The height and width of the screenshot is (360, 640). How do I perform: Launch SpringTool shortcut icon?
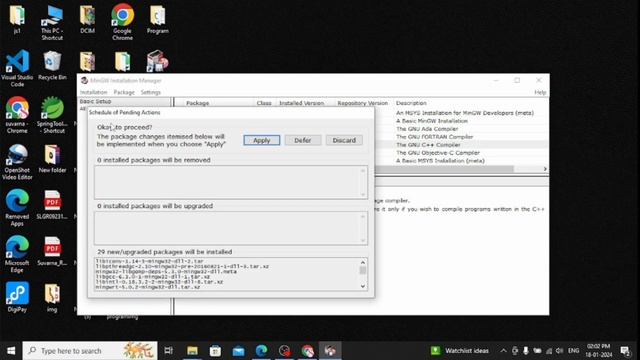coord(52,115)
